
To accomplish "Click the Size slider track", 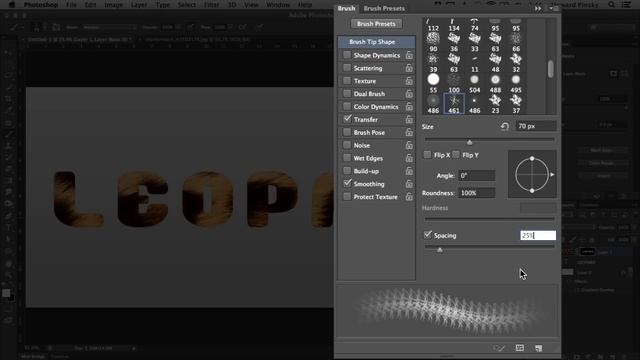I will (489, 140).
